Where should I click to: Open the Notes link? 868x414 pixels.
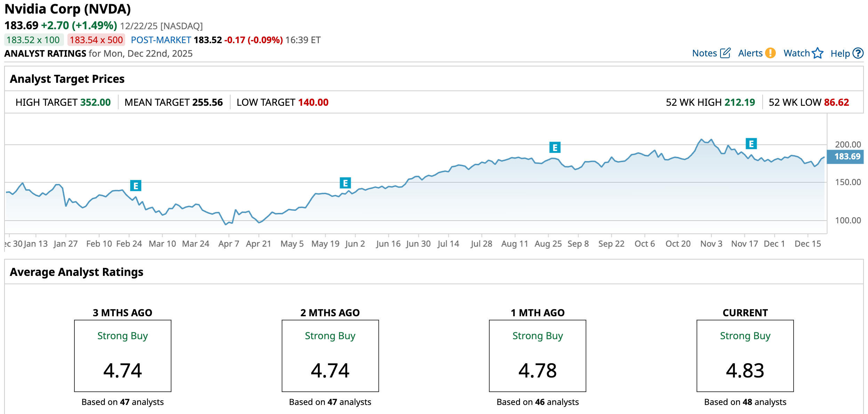point(704,53)
